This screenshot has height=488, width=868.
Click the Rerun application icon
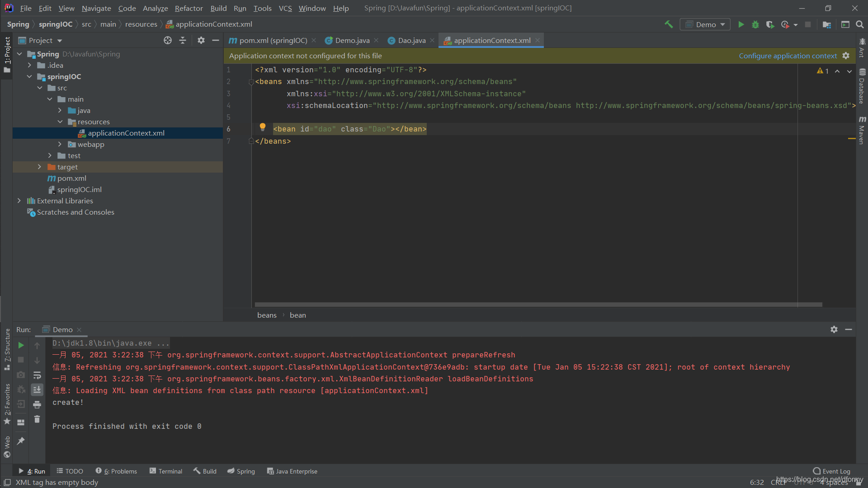click(x=20, y=344)
